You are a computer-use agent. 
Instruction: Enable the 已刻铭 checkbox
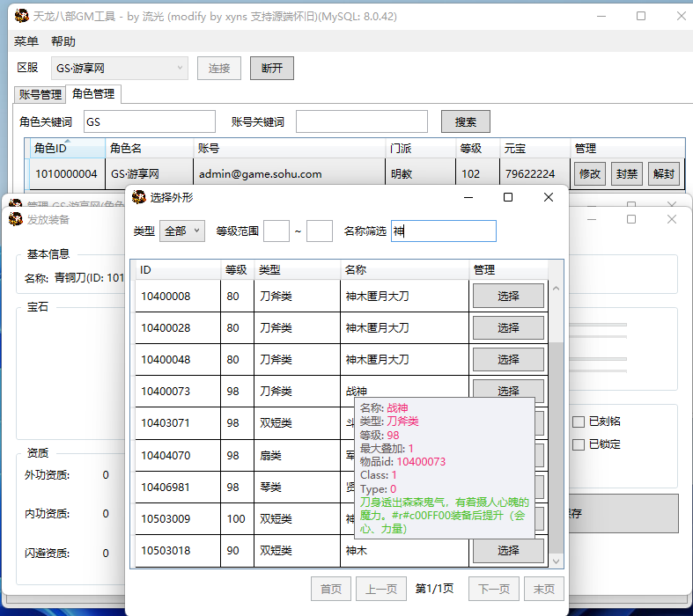(579, 422)
